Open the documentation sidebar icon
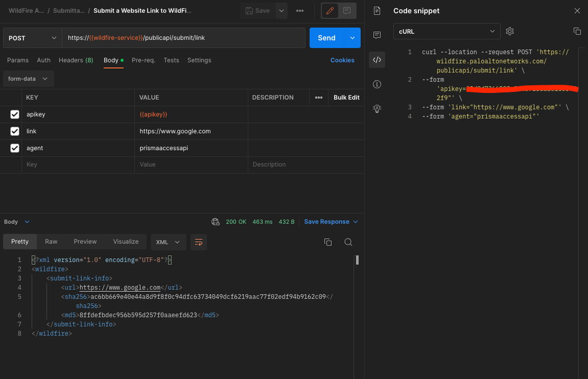 377,11
